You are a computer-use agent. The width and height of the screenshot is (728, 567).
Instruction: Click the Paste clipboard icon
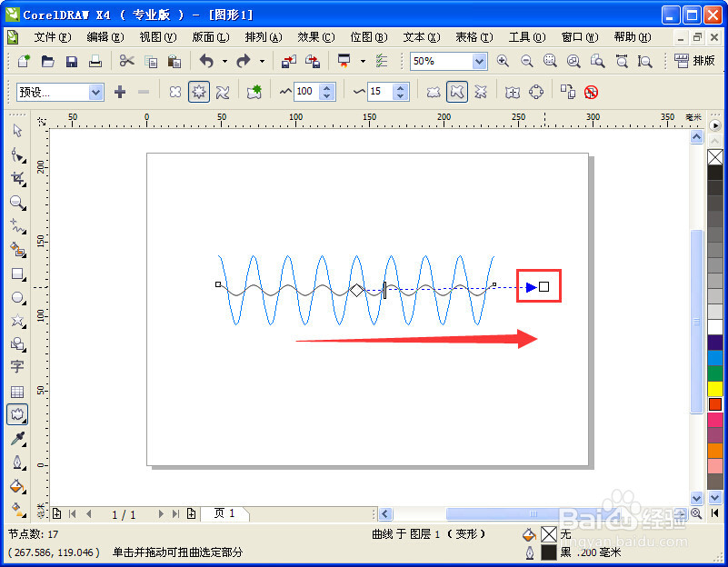[x=175, y=61]
